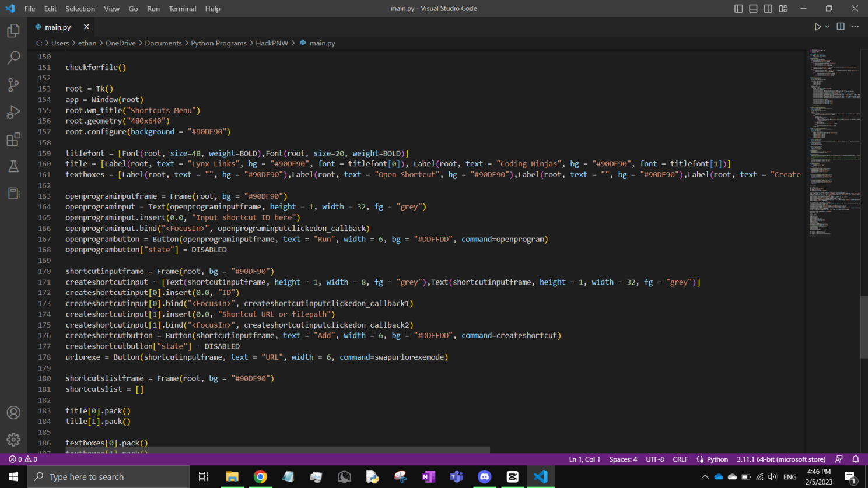
Task: Open Manage gear settings icon
Action: click(x=13, y=440)
